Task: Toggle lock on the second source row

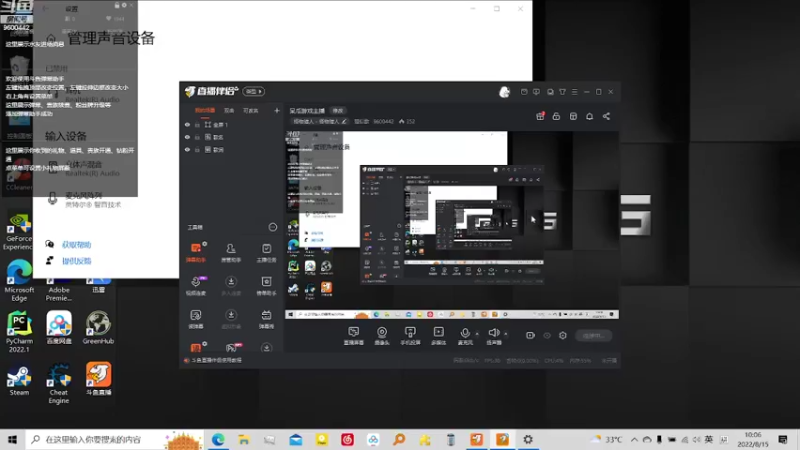Action: pyautogui.click(x=197, y=137)
